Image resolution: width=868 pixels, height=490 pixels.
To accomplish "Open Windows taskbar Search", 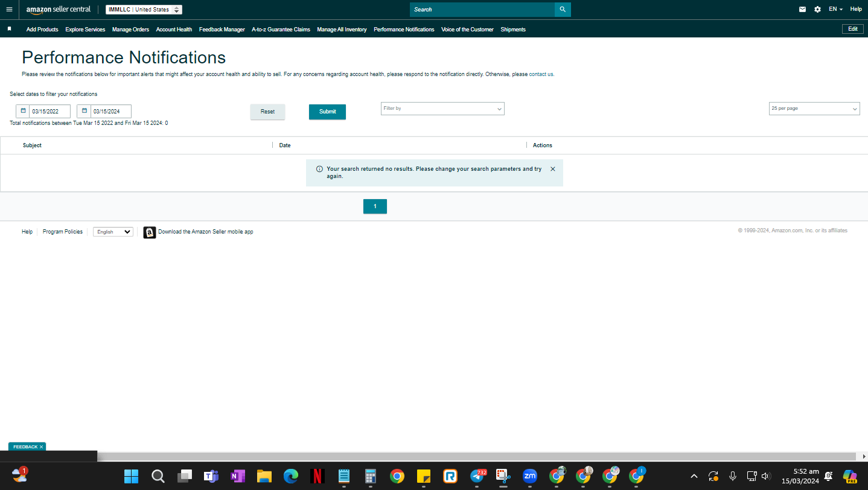I will point(158,476).
